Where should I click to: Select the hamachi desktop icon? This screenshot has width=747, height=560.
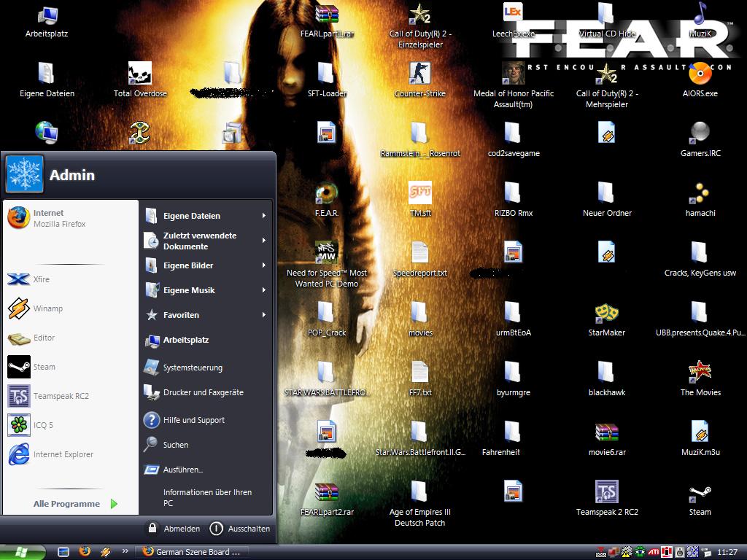[x=700, y=200]
